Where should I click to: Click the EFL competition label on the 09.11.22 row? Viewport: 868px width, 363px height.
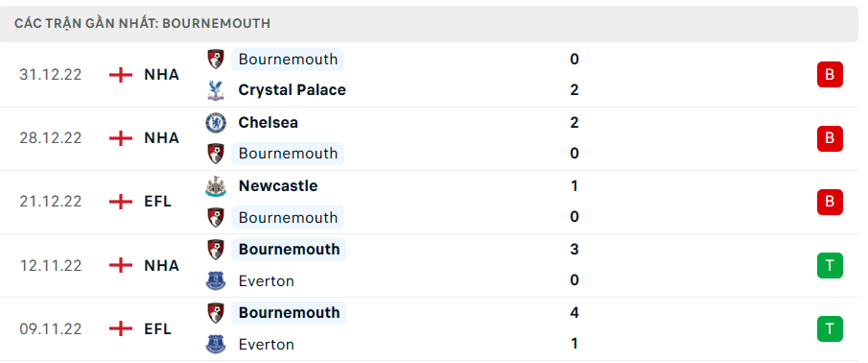[157, 329]
